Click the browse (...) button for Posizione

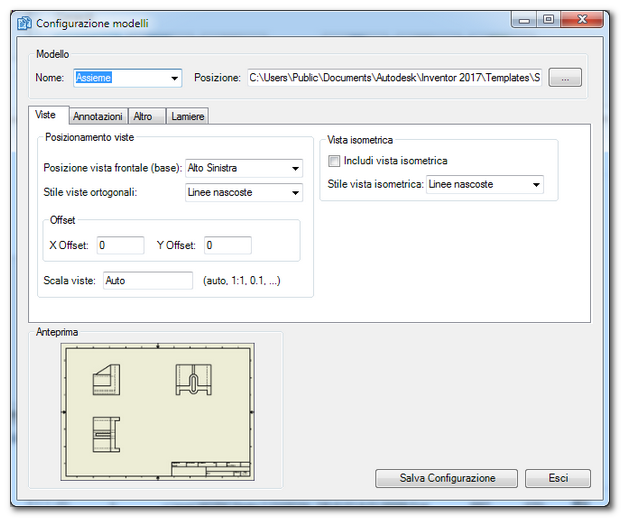565,78
